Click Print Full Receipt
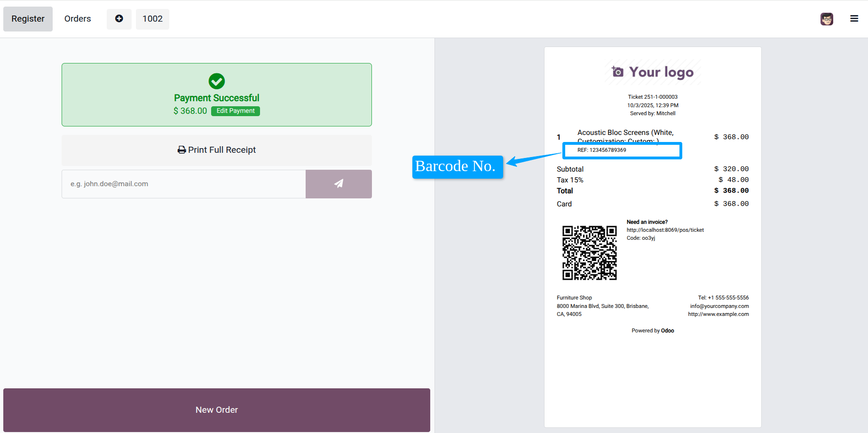Image resolution: width=868 pixels, height=433 pixels. [x=217, y=150]
